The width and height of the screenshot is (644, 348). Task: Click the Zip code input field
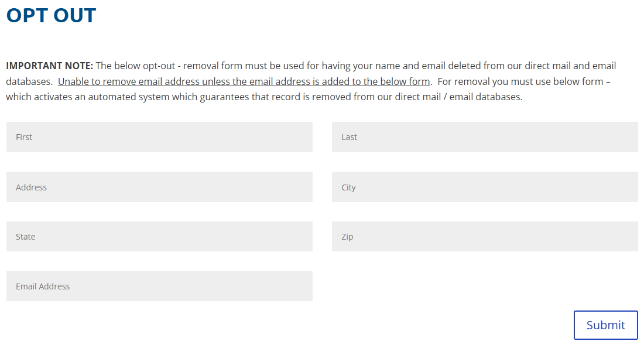pos(484,236)
